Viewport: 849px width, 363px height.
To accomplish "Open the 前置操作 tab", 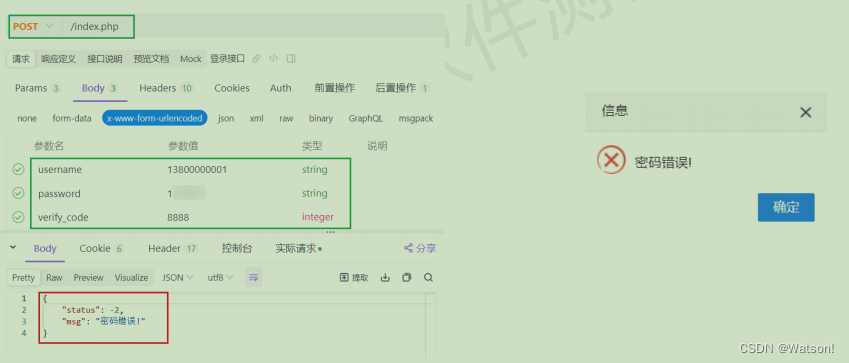I will (335, 88).
